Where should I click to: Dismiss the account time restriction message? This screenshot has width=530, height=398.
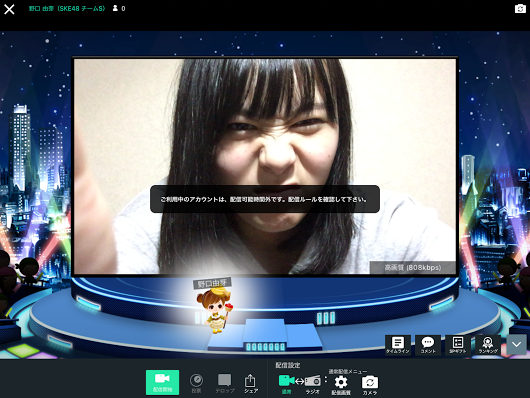click(265, 199)
